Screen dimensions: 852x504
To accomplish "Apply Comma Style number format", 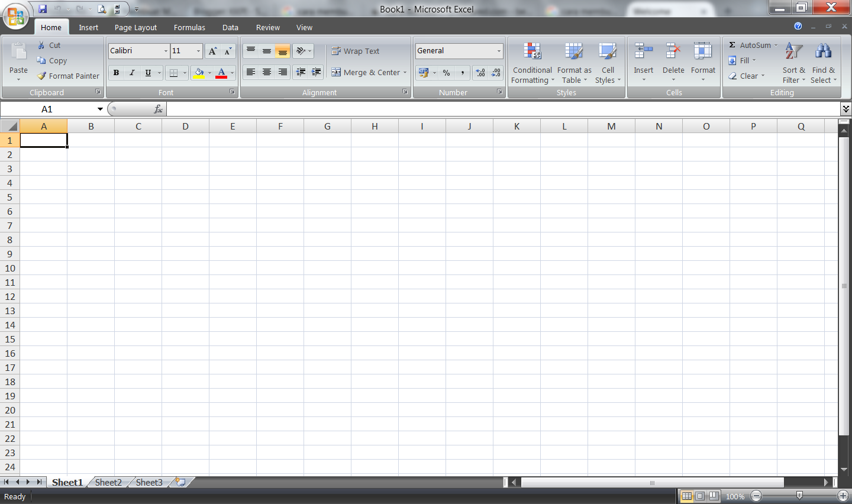I will coord(462,73).
